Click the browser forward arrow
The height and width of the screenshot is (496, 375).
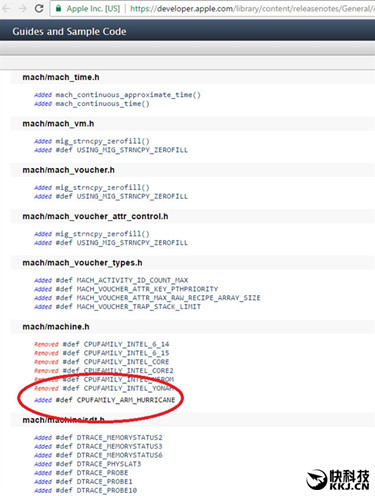point(22,8)
